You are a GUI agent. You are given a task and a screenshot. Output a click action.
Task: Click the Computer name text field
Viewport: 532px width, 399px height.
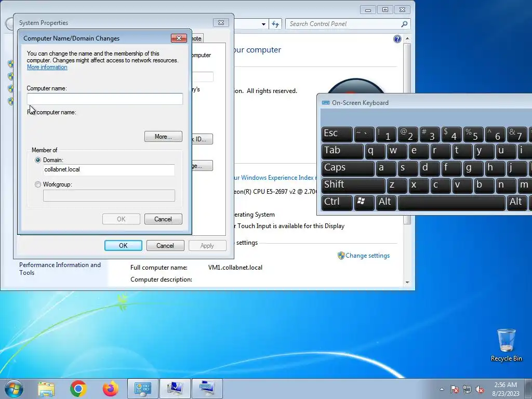(105, 99)
